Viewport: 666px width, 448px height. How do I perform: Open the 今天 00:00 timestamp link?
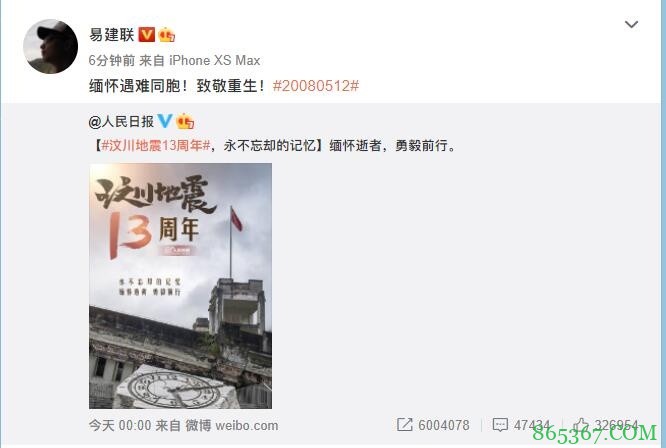pos(120,425)
